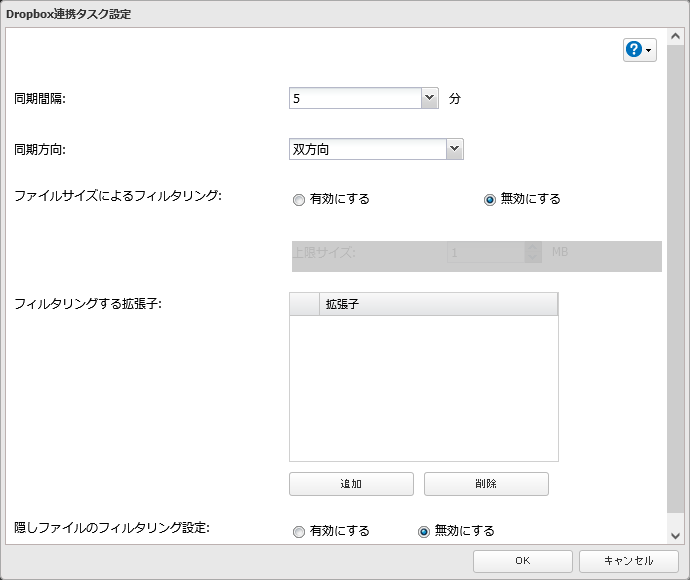
Task: Select 無効にする for file size filtering
Action: [x=489, y=200]
